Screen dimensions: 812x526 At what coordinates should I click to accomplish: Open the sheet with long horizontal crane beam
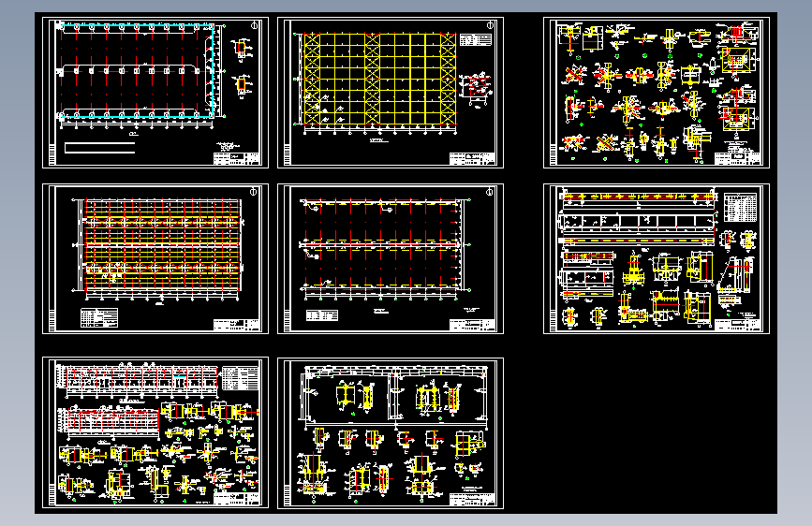tap(657, 259)
